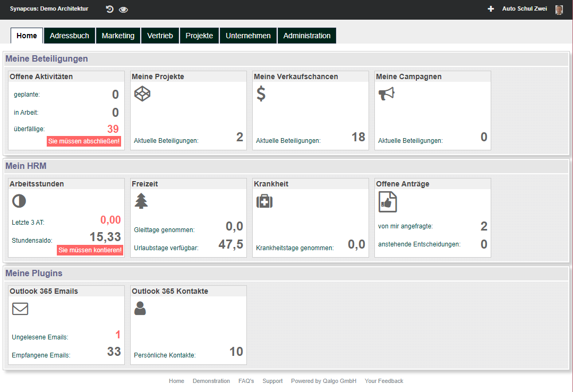573x392 pixels.
Task: Switch to the Marketing tab
Action: click(x=118, y=36)
